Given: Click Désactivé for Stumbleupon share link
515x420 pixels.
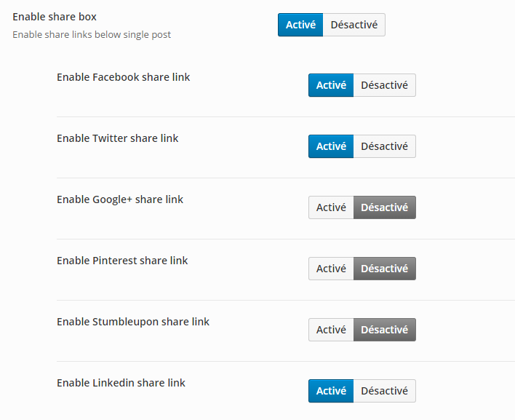Looking at the screenshot, I should click(x=384, y=330).
